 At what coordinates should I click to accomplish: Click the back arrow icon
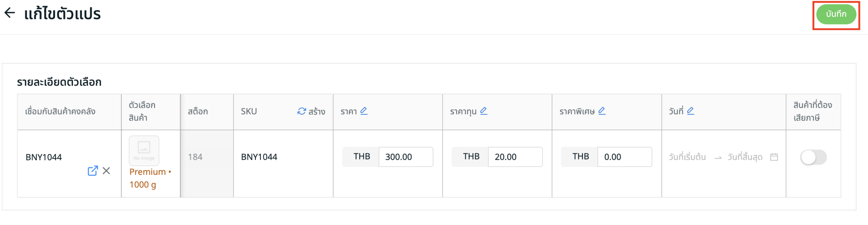click(x=10, y=13)
